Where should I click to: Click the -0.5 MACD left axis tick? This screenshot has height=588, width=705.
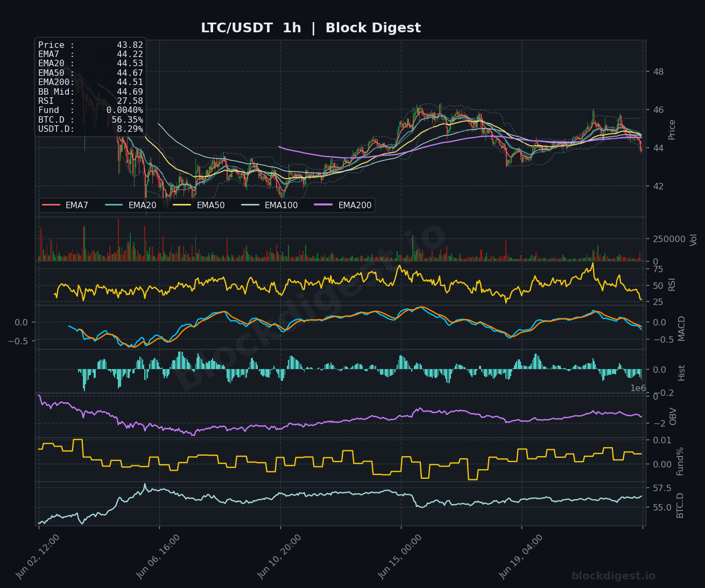click(x=17, y=341)
